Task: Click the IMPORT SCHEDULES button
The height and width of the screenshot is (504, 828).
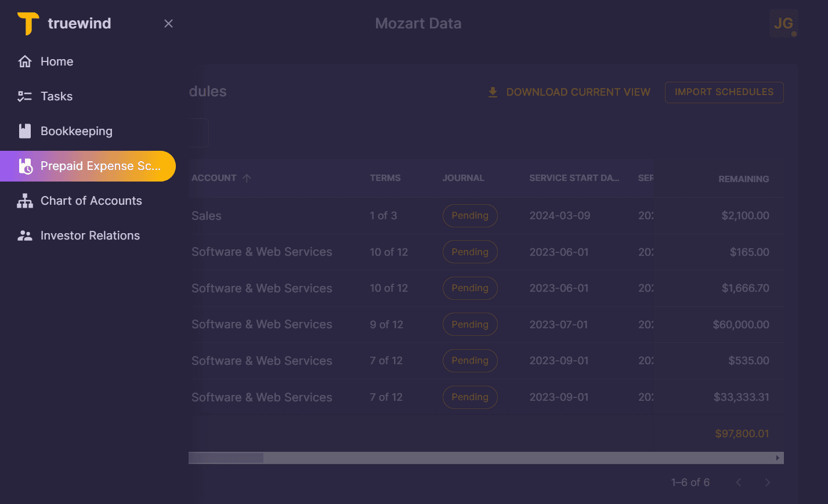Action: pyautogui.click(x=724, y=92)
